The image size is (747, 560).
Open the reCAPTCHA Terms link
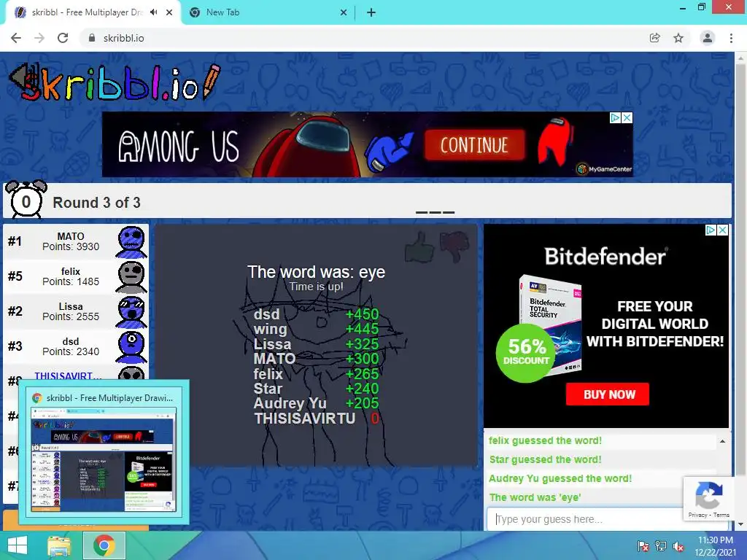tap(721, 515)
